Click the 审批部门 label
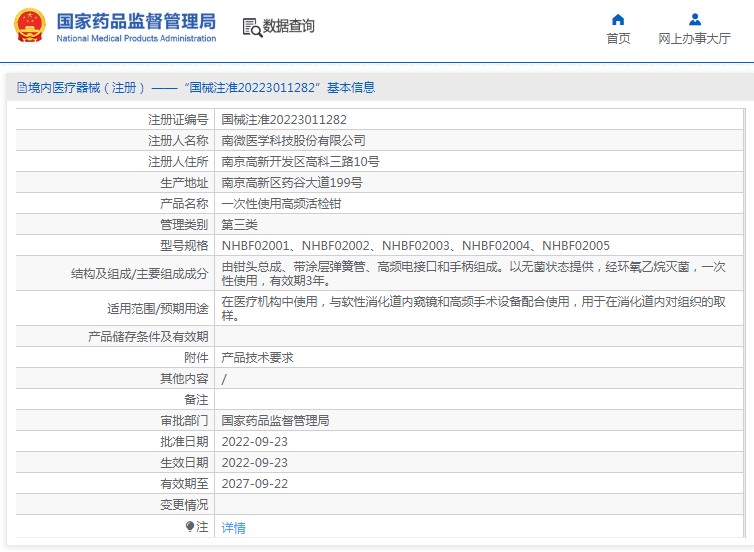The height and width of the screenshot is (552, 754). pyautogui.click(x=184, y=421)
